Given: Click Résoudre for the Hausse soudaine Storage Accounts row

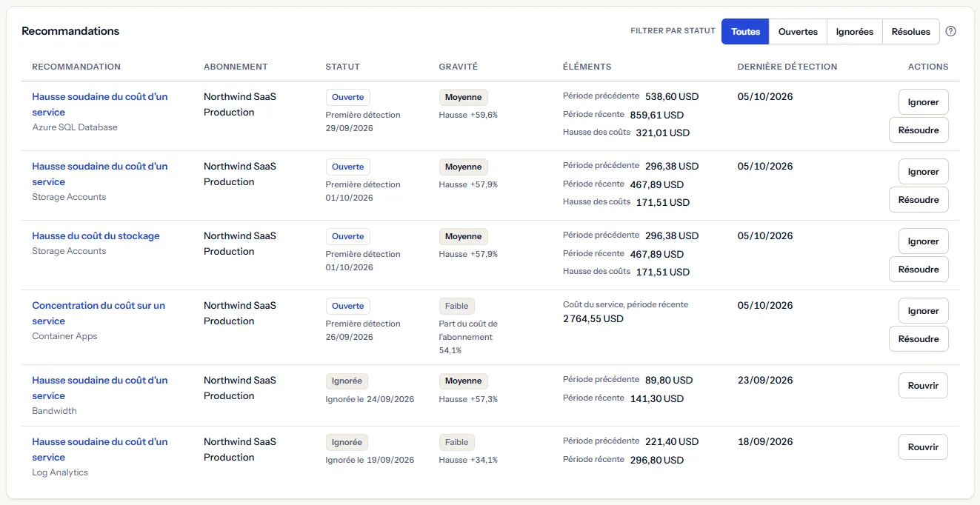Looking at the screenshot, I should pos(919,200).
